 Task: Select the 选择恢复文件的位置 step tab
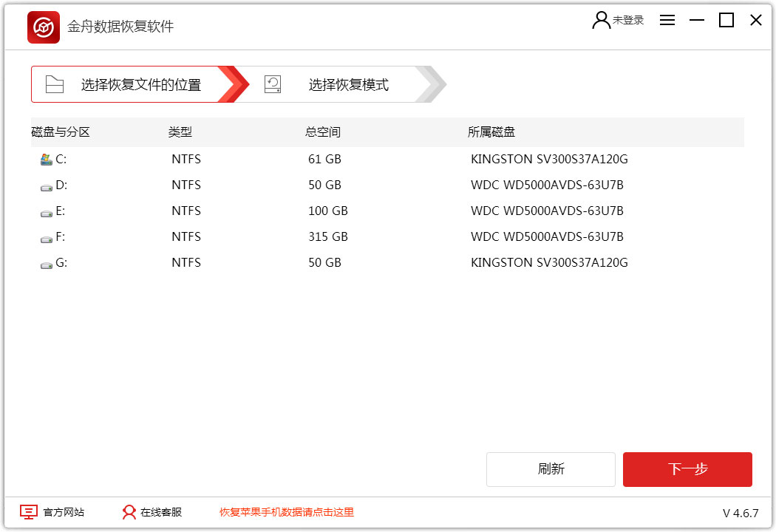pyautogui.click(x=140, y=84)
